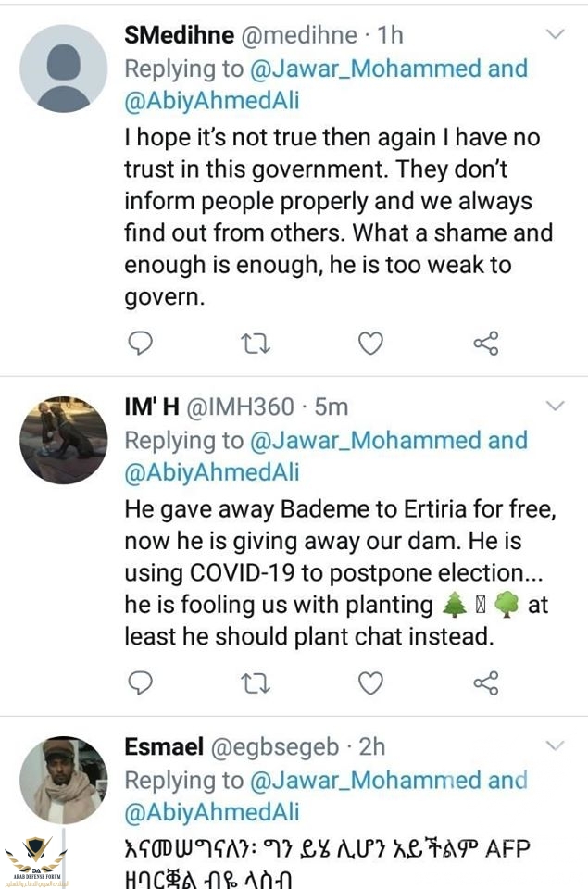Image resolution: width=588 pixels, height=889 pixels.
Task: Reply to IM' H's tweet
Action: 140,683
